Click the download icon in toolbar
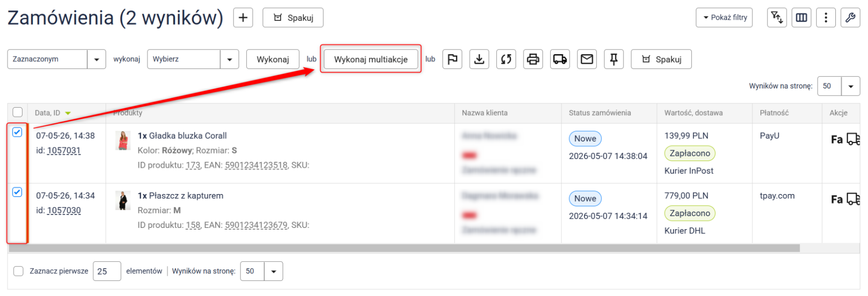868x296 pixels. [479, 59]
